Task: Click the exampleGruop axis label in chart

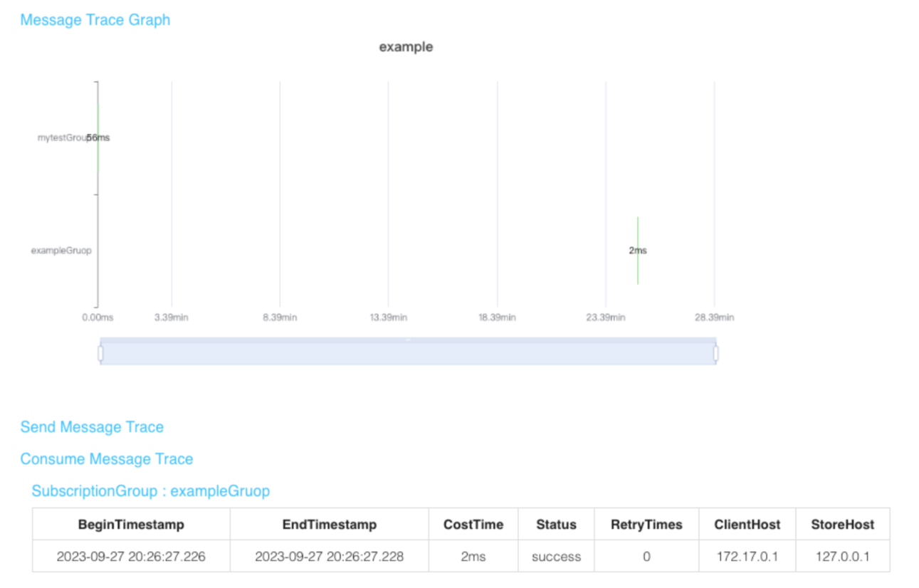Action: [x=61, y=251]
